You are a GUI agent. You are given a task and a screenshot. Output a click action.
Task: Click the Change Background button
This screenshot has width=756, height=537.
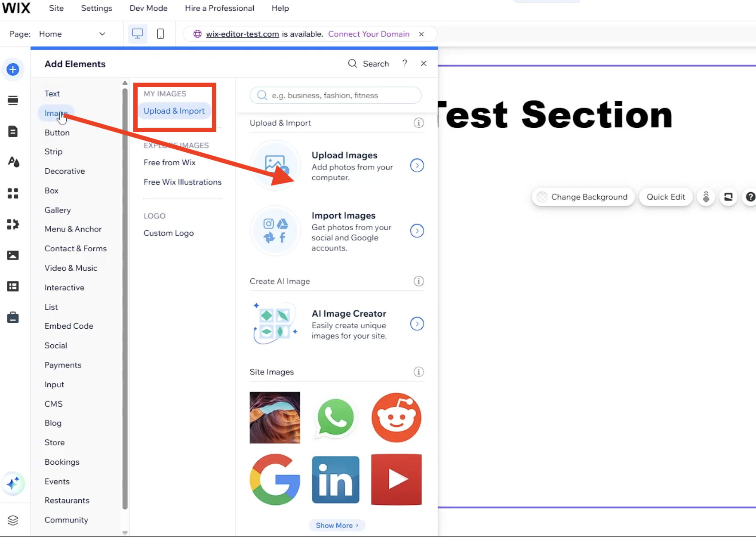coord(583,197)
